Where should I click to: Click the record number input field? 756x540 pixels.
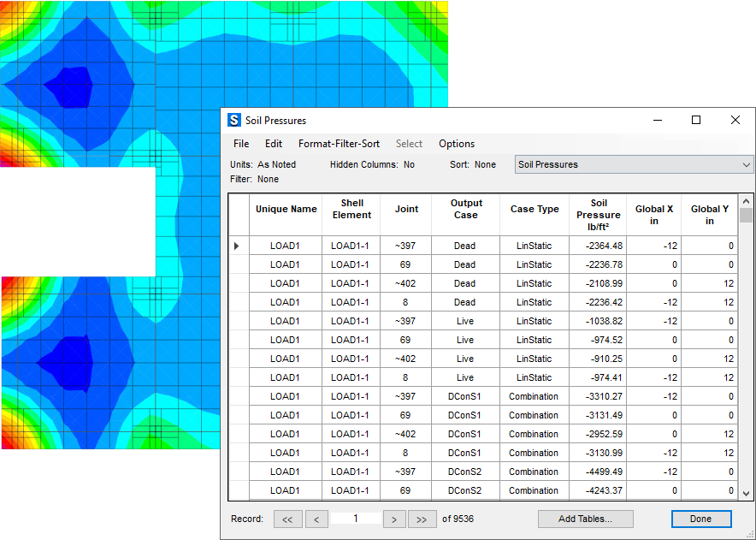point(356,519)
